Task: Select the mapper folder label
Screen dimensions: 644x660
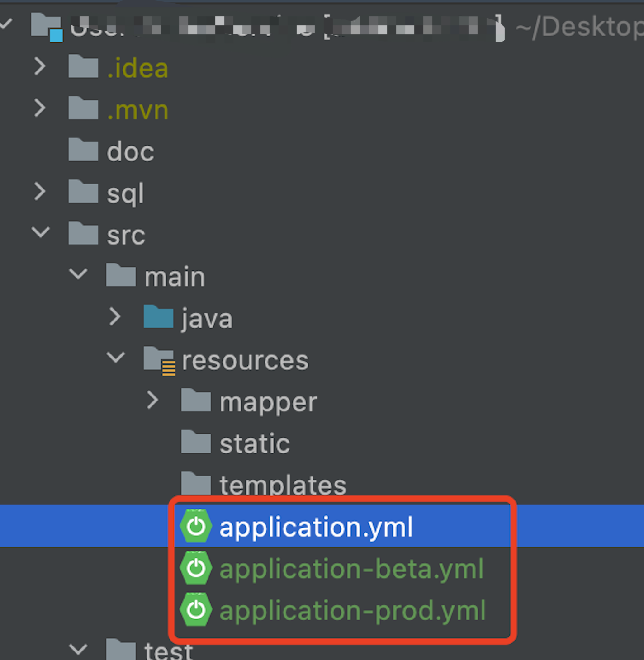Action: click(268, 403)
